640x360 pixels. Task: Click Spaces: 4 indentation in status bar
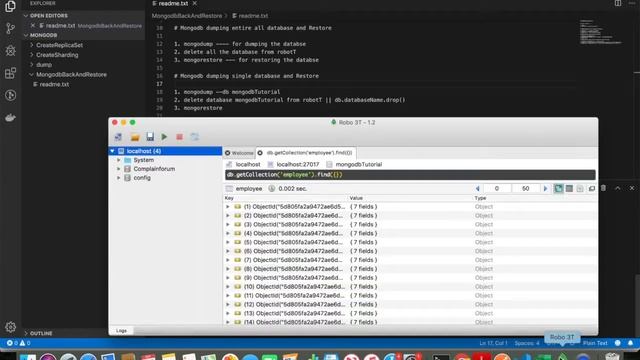point(527,343)
